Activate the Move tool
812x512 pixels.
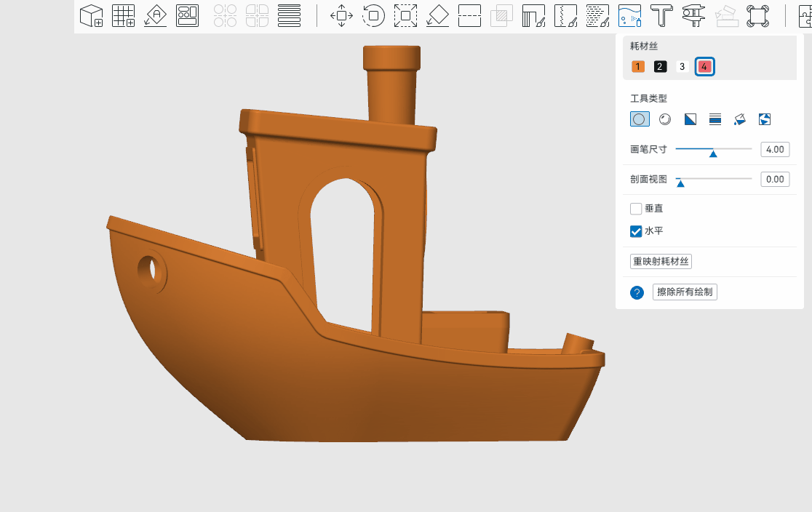coord(341,15)
